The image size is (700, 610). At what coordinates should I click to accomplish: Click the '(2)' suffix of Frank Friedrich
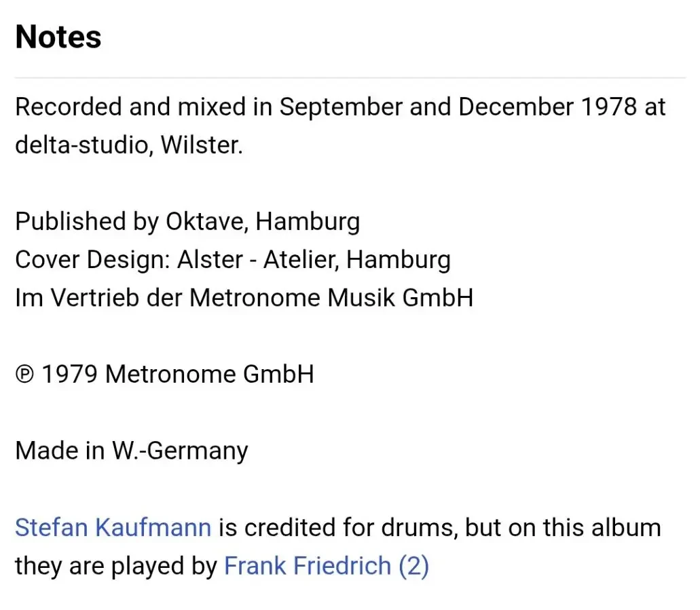(414, 566)
